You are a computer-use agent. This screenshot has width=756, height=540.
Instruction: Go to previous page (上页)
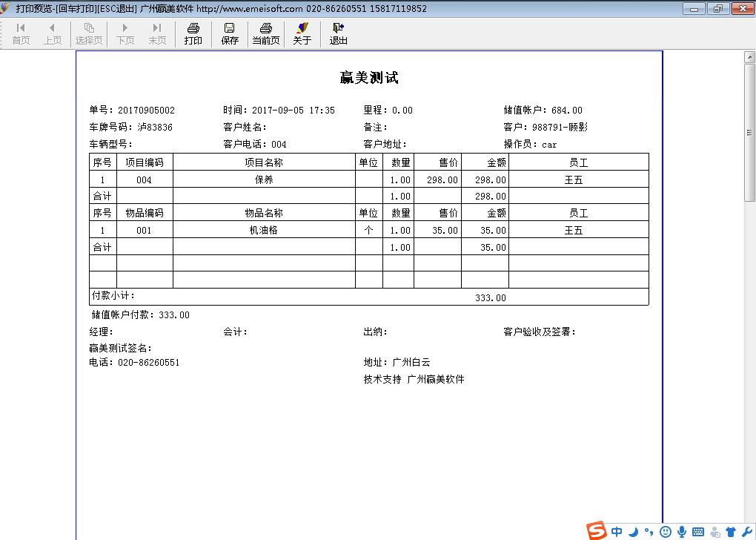tap(53, 33)
